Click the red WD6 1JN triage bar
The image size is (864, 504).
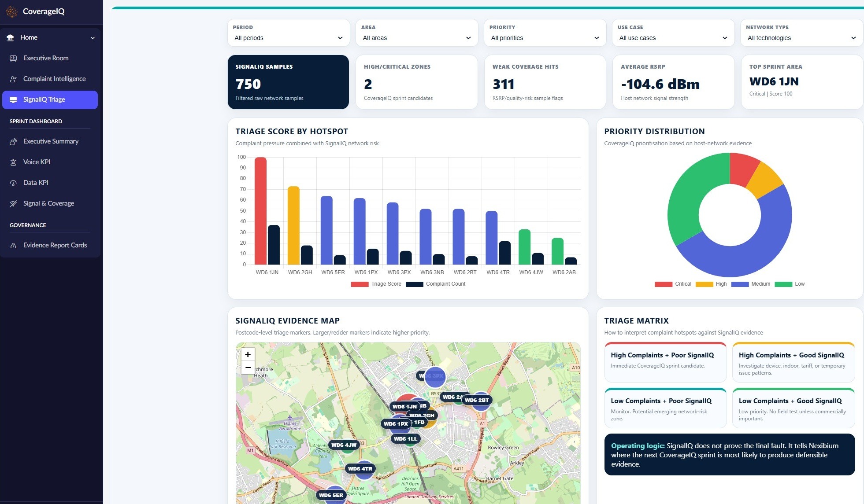261,211
